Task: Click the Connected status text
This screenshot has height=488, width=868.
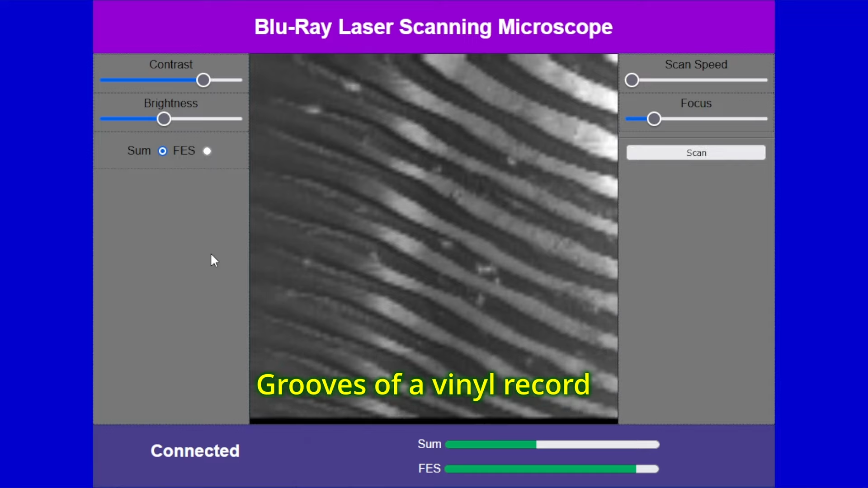Action: pos(195,450)
